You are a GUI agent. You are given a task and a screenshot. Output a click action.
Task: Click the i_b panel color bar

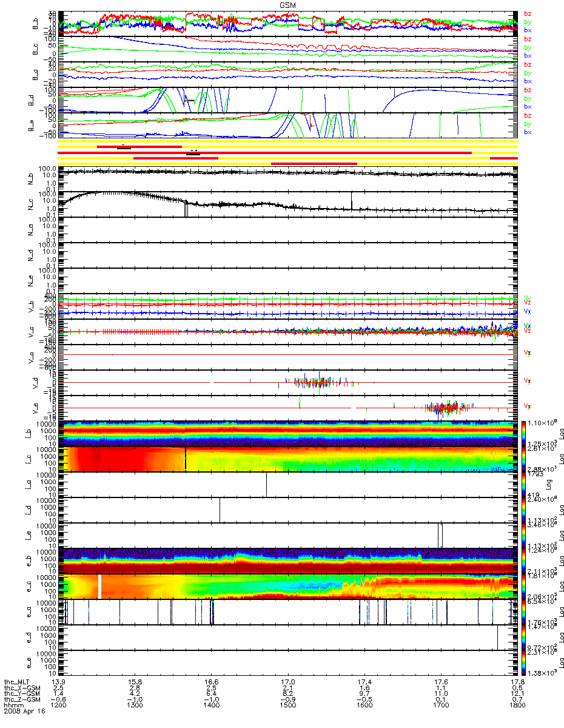point(525,433)
